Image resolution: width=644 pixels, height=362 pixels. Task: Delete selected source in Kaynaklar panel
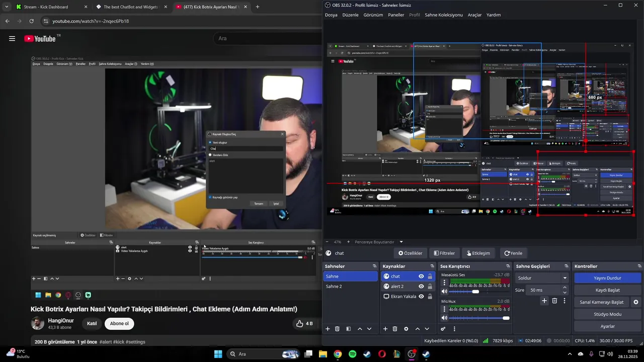coord(395,329)
